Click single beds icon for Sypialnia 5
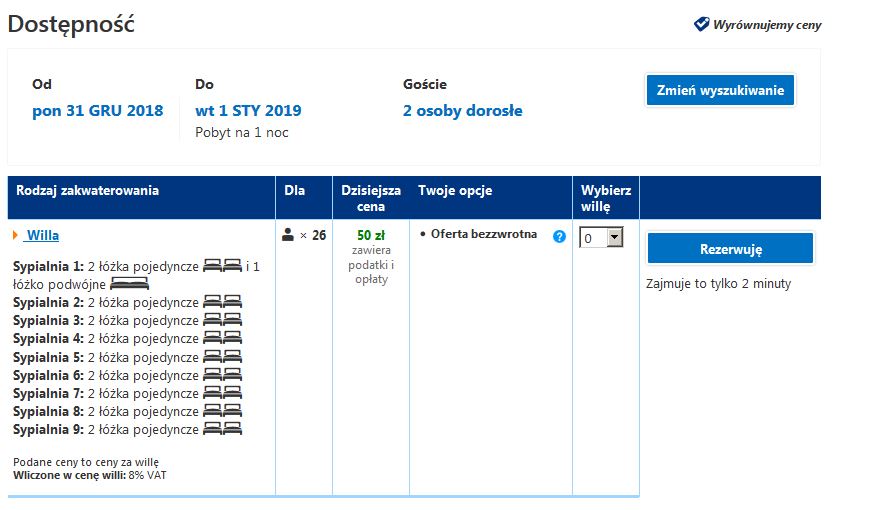875x510 pixels. 222,357
